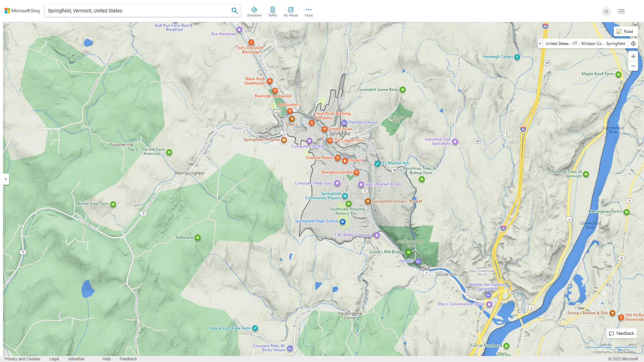Open the Privacy and Cookies link
Viewport: 644px width, 362px height.
[22, 359]
